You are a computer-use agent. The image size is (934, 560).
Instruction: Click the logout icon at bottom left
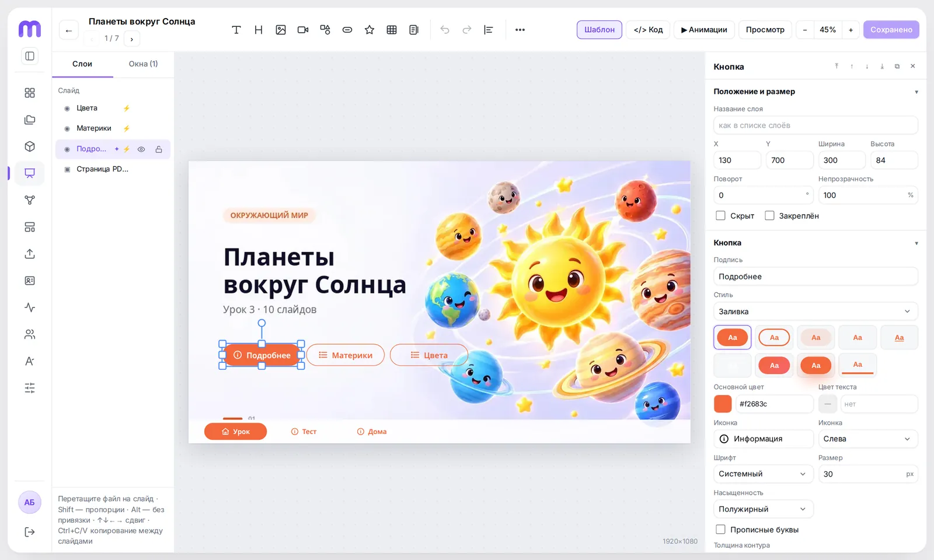point(30,532)
